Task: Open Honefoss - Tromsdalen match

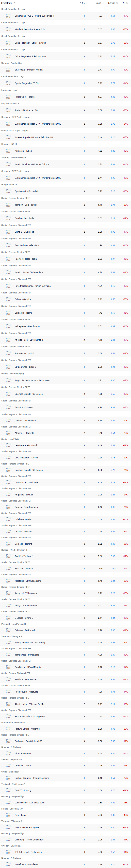Action: click(x=26, y=864)
